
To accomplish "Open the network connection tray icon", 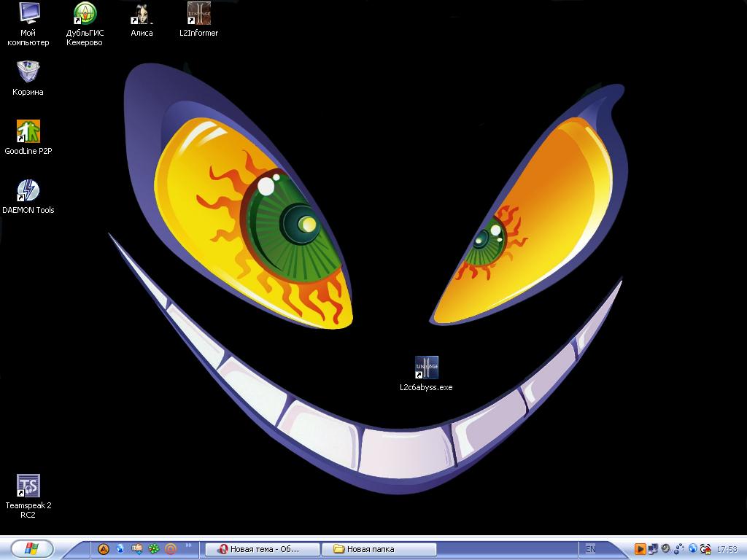I will click(653, 549).
